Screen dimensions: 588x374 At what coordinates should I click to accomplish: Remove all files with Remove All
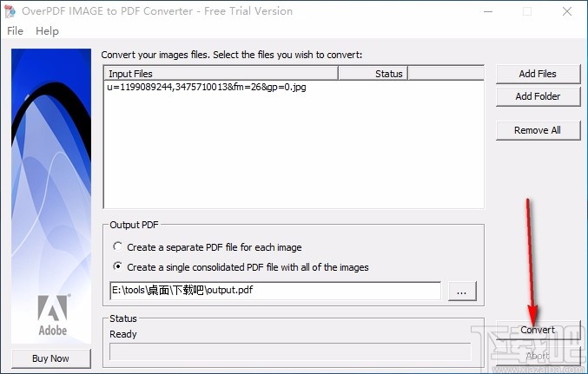pyautogui.click(x=538, y=130)
